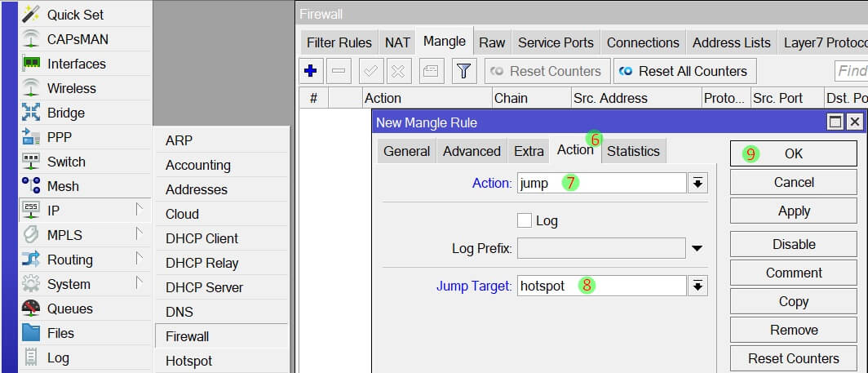Switch to the Advanced tab
868x373 pixels.
472,151
